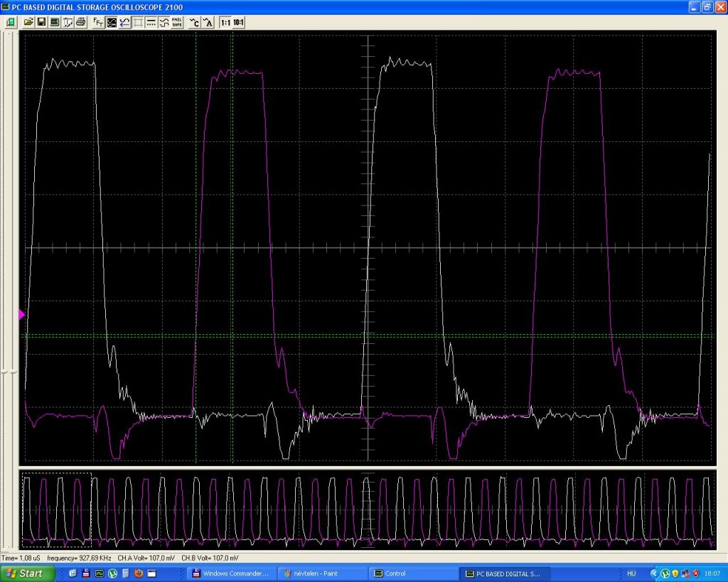Click the waveform C toolbar icon
Image resolution: width=728 pixels, height=582 pixels.
point(195,22)
